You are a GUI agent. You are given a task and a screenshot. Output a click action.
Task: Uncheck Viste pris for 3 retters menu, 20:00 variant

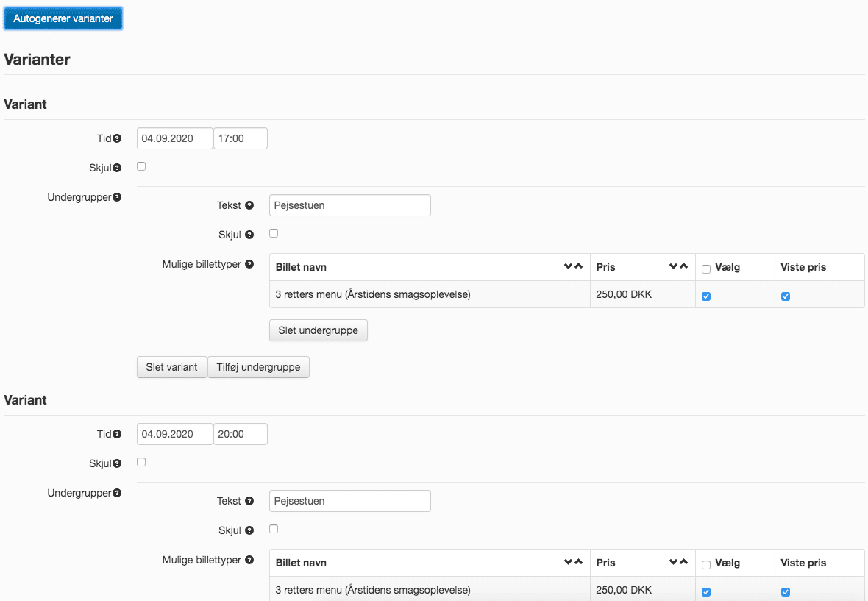(786, 591)
